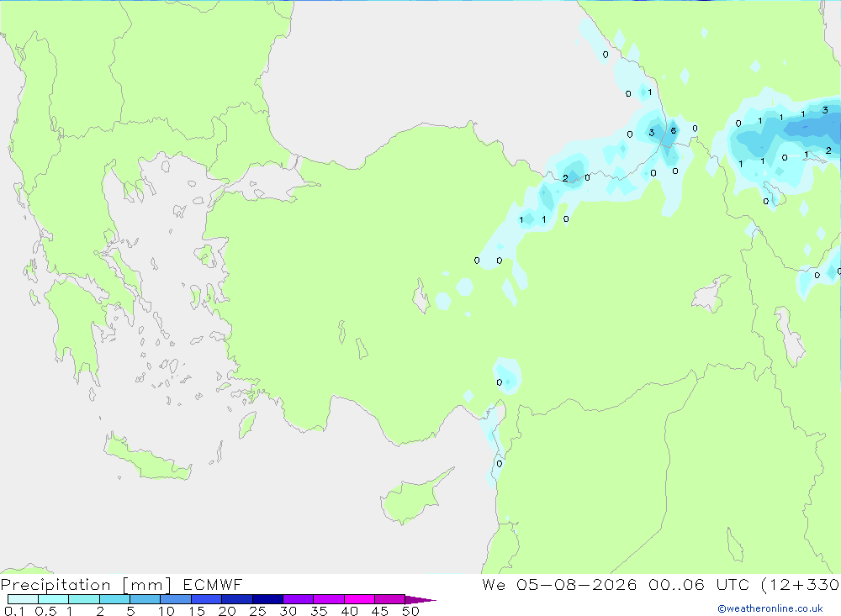Viewport: 841px width, 616px height.
Task: Click the 2–5 mm legend color swatch
Action: (x=114, y=599)
